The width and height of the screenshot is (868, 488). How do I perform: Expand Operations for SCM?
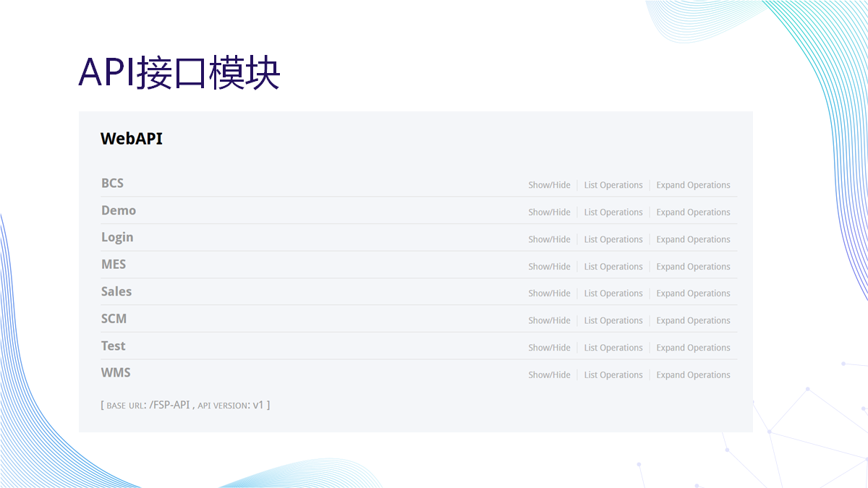[693, 321]
